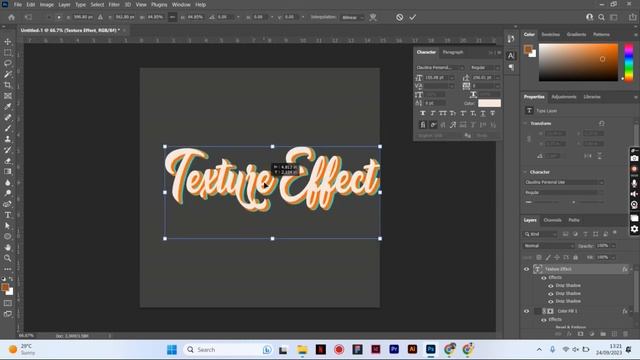Screen dimensions: 640x360
Task: Delete layer with trash icon
Action: 625,334
